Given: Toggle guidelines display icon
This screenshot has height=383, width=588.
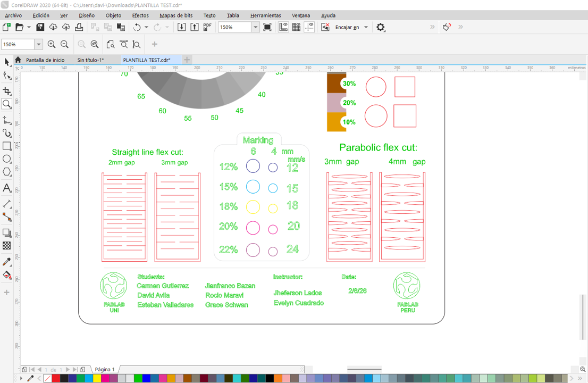Looking at the screenshot, I should point(309,27).
